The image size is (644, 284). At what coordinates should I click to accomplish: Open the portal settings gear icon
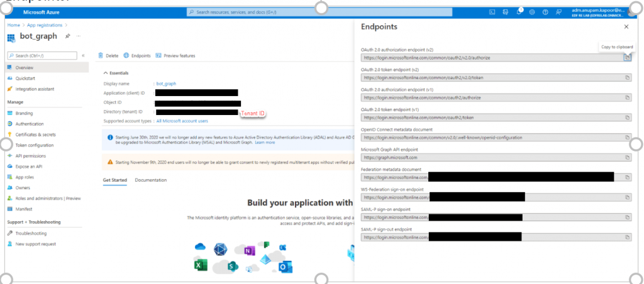click(x=532, y=13)
